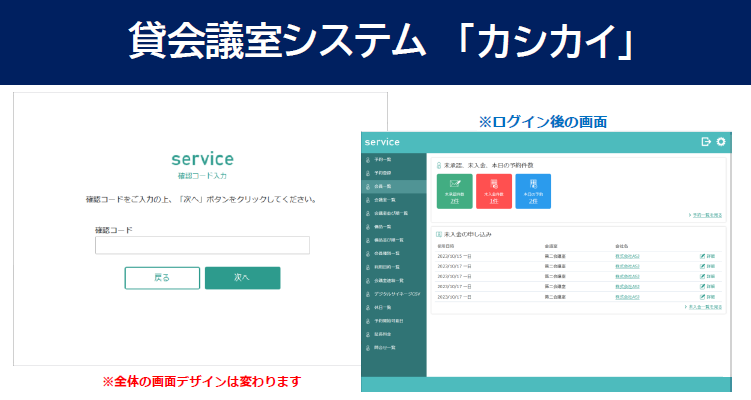Click the 会社名 column header
Screen dimensions: 751x400
coord(622,246)
